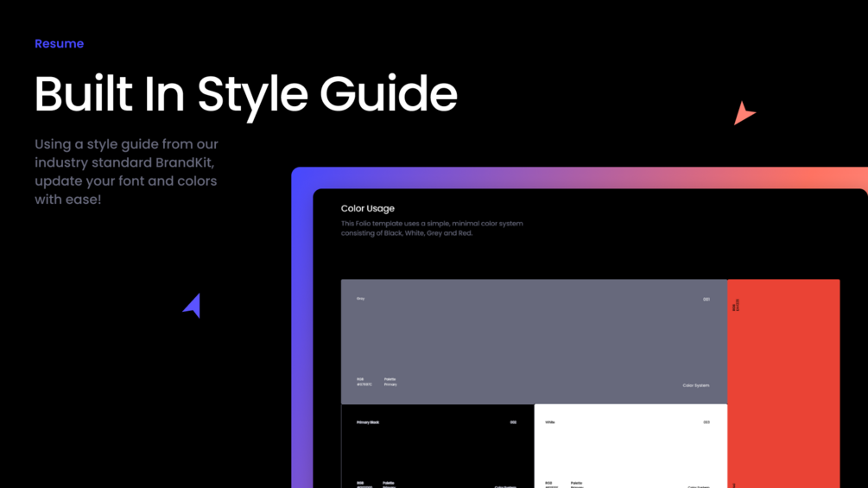Screen dimensions: 868x488
Task: Click the 003 number on White swatch
Action: click(x=706, y=422)
